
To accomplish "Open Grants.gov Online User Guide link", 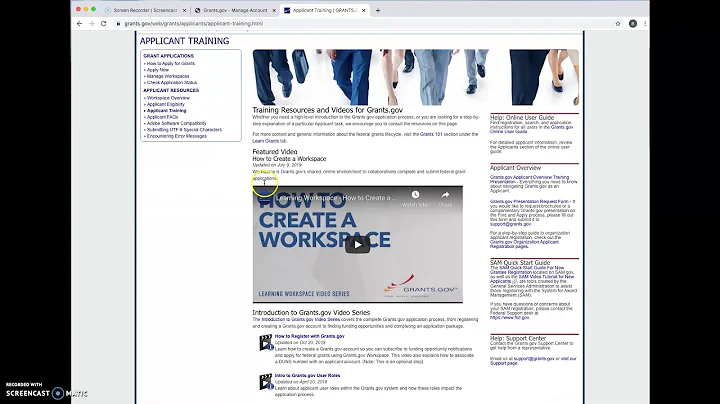I will click(x=531, y=129).
